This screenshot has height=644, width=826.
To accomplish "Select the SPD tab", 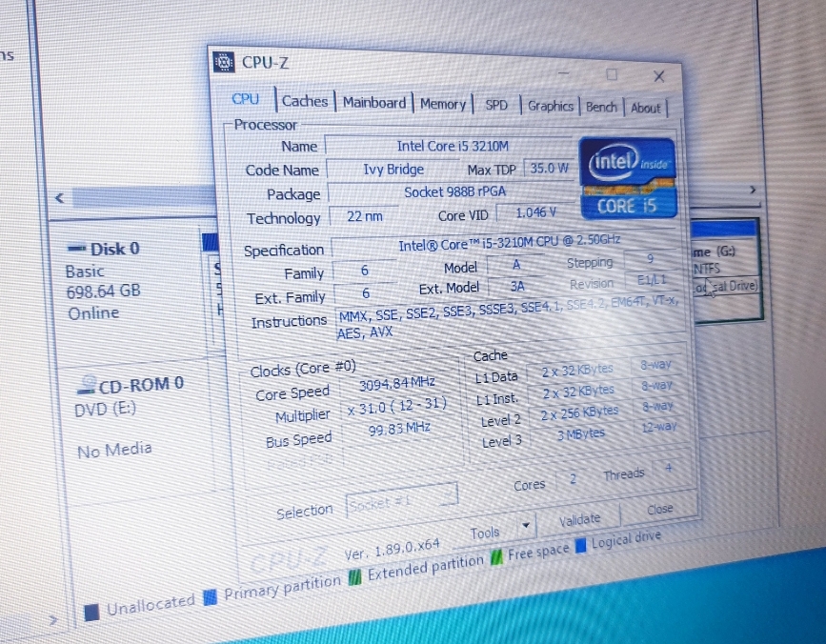I will click(x=496, y=105).
